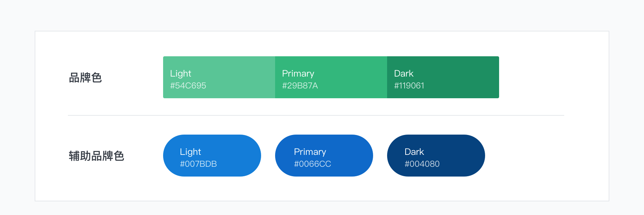This screenshot has height=215, width=644.
Task: Click the 品牌色 section label
Action: [x=85, y=78]
